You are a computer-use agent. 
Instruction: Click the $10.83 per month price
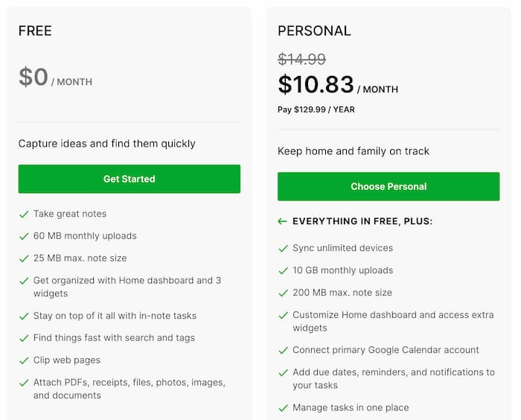point(316,85)
